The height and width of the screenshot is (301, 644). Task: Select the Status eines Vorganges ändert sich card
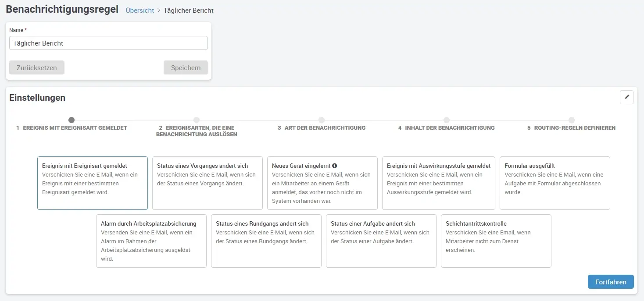[x=207, y=183]
